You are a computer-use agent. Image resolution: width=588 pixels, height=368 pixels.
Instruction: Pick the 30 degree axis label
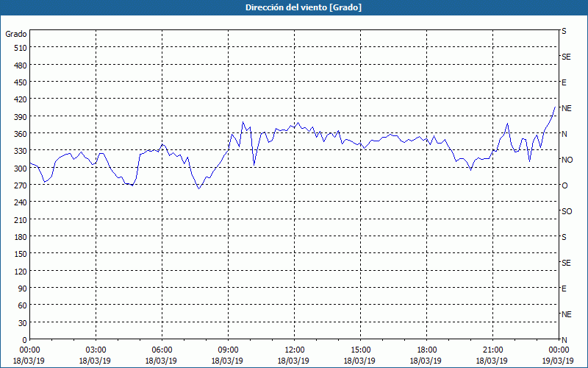click(x=23, y=323)
